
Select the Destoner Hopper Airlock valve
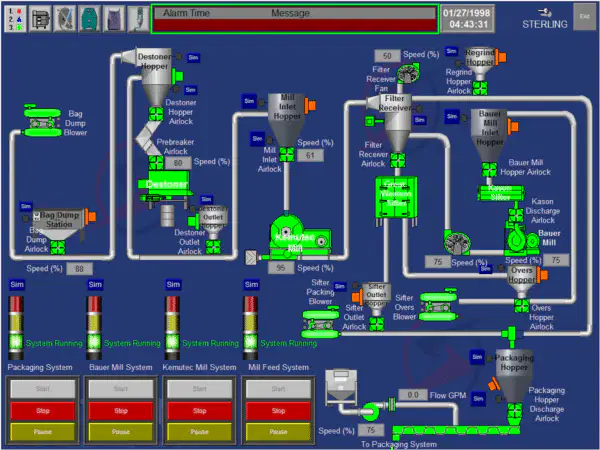click(156, 114)
